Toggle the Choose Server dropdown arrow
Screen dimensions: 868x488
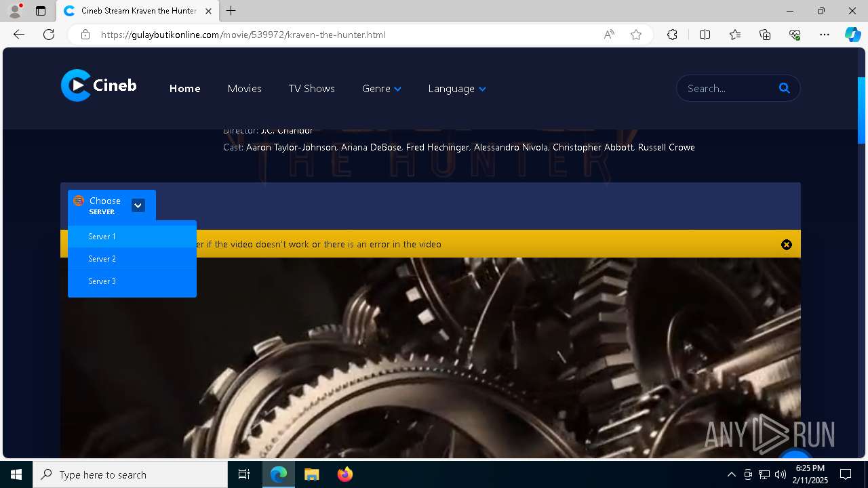click(x=138, y=205)
